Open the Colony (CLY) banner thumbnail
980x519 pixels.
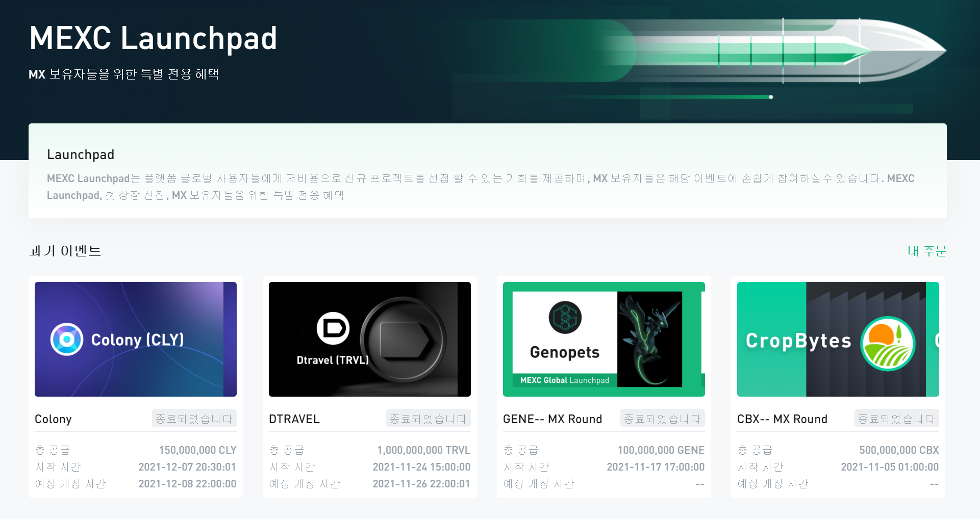coord(136,339)
